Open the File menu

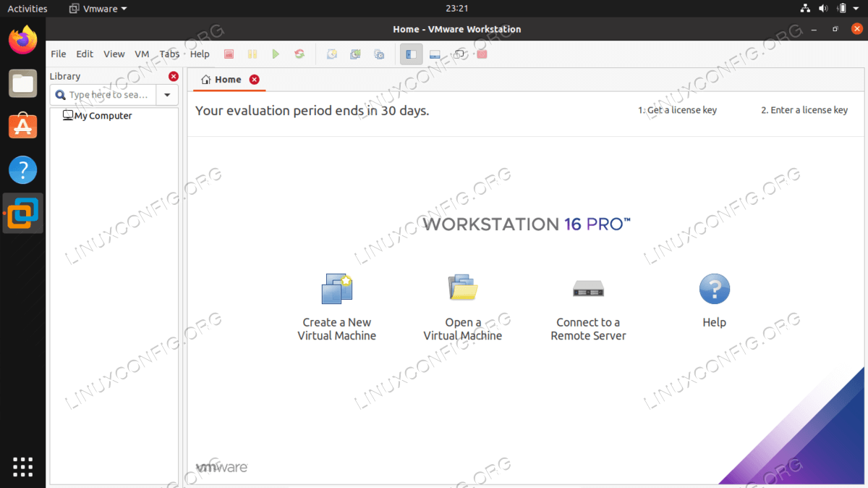(x=59, y=54)
